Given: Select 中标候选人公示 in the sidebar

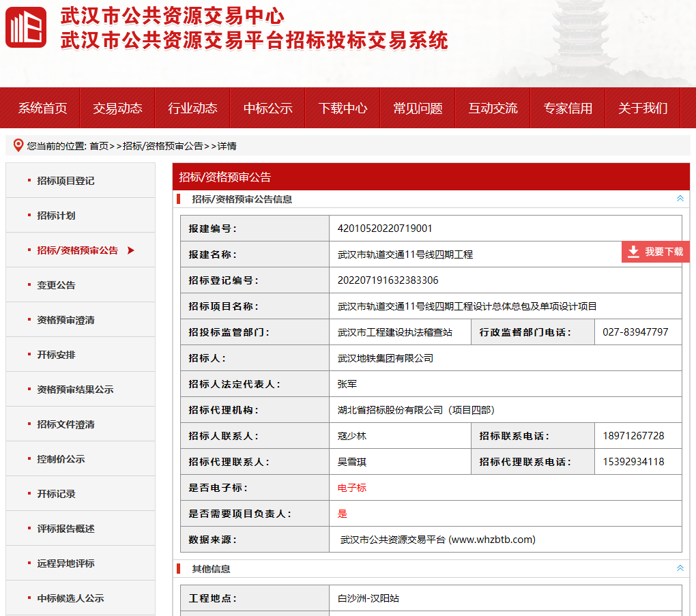Looking at the screenshot, I should pyautogui.click(x=70, y=598).
